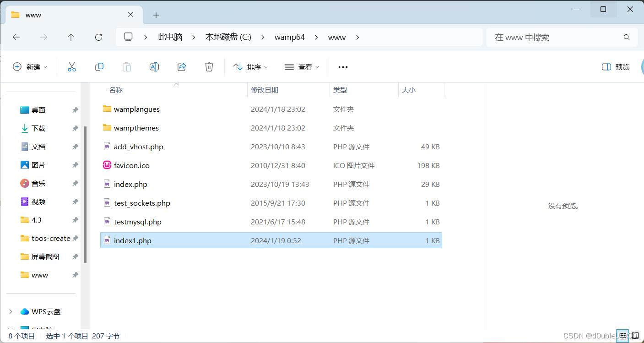Unpin 图片 using its pin icon
The width and height of the screenshot is (644, 343).
tap(75, 165)
